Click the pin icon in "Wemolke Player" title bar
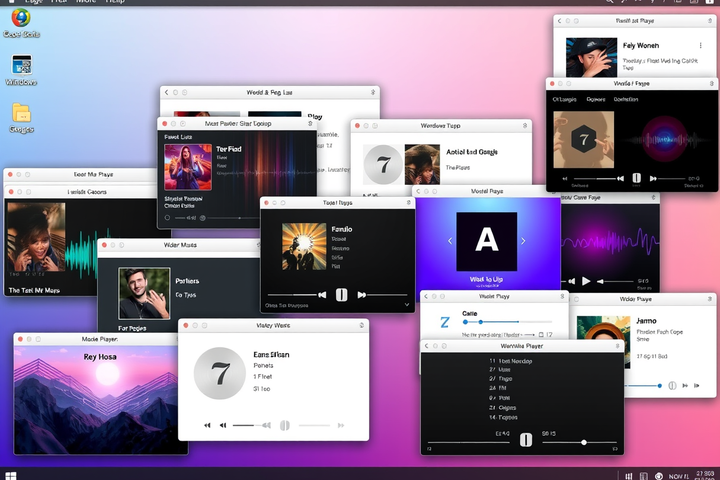Image resolution: width=720 pixels, height=480 pixels. pyautogui.click(x=618, y=346)
